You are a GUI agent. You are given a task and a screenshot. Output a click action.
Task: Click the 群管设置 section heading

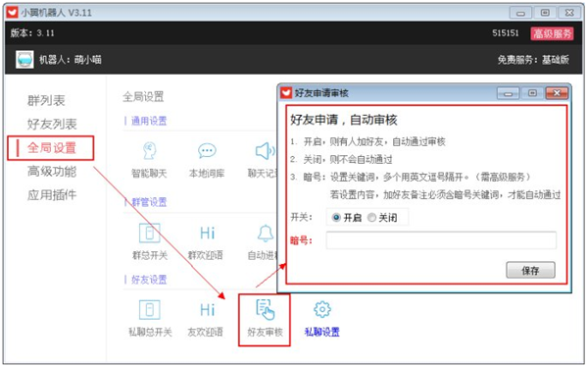click(149, 202)
